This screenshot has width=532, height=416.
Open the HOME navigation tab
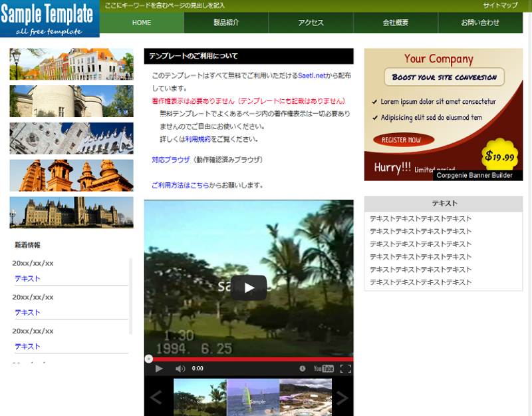coord(142,23)
